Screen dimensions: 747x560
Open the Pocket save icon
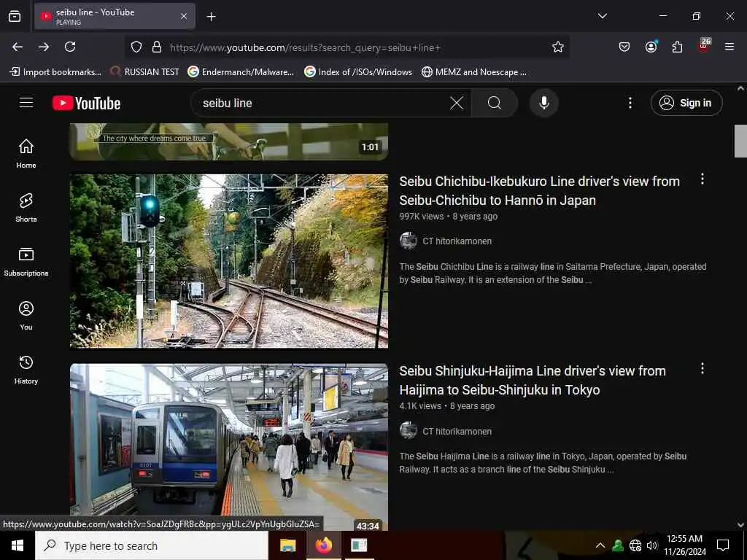pos(624,47)
